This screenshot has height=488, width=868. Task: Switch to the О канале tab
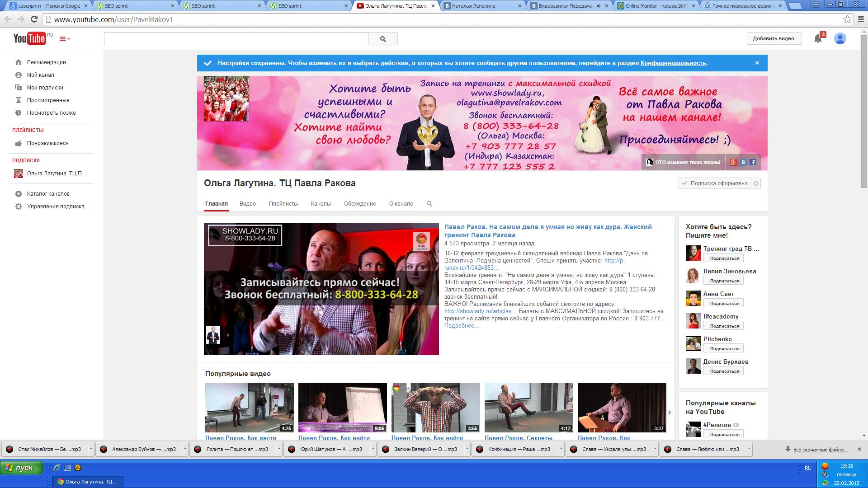point(401,204)
